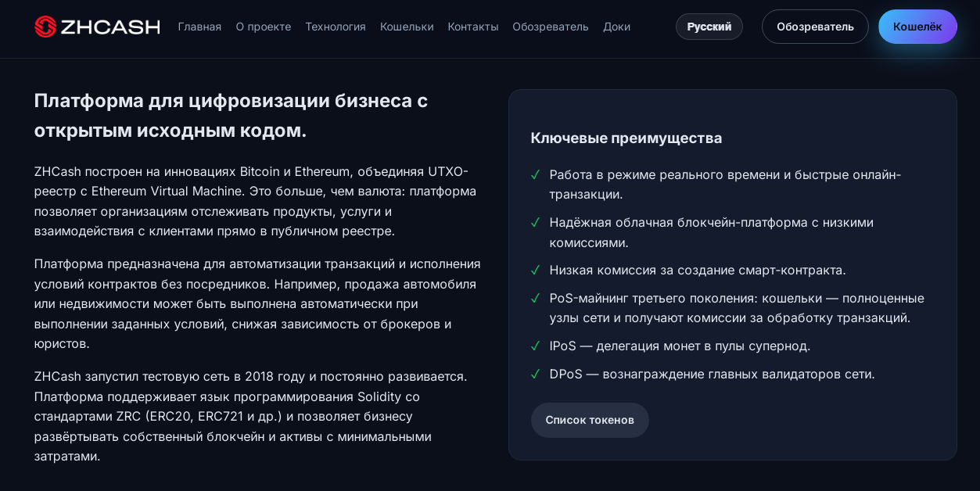Select Технология in the navigation bar

point(336,27)
